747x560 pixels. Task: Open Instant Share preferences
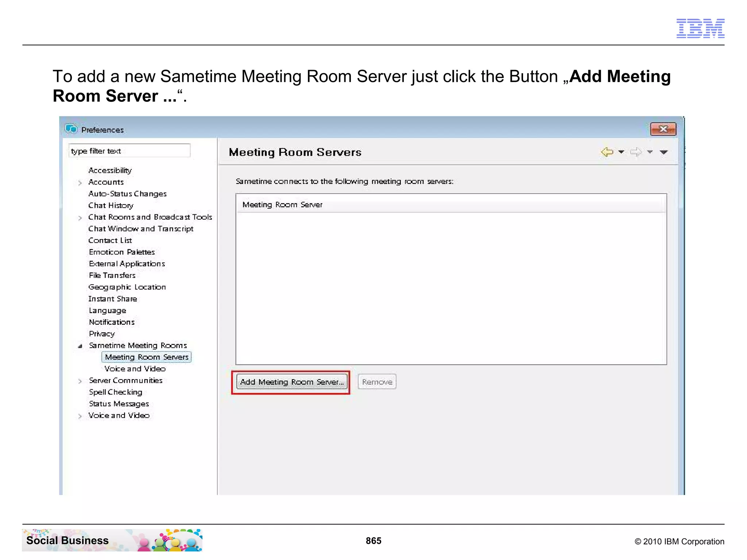tap(113, 299)
